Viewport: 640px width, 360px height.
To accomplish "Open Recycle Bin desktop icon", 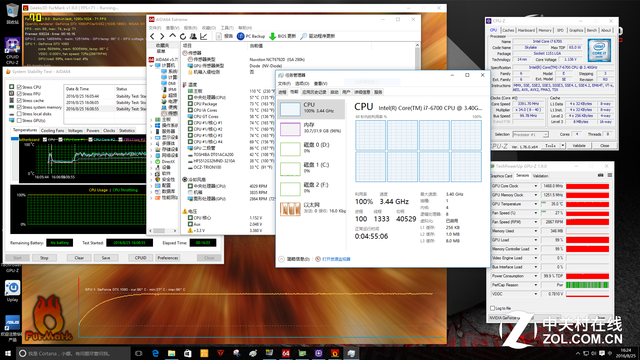I will click(x=12, y=13).
